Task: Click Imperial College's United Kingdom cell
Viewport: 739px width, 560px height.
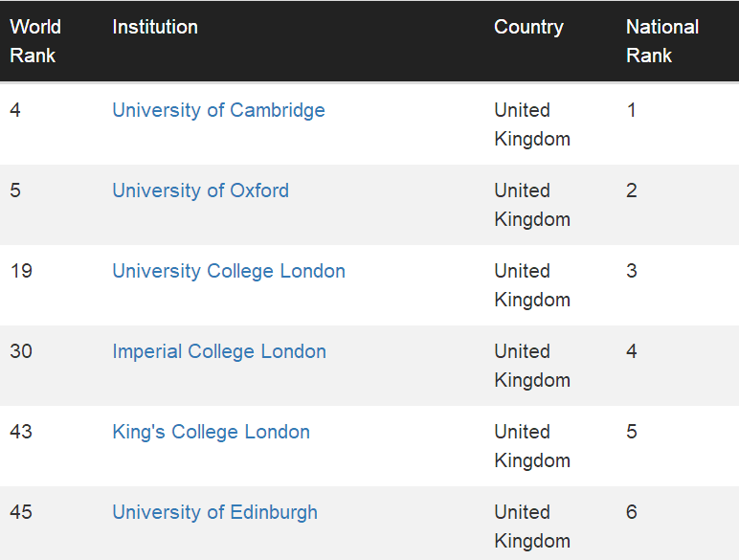Action: (x=531, y=366)
